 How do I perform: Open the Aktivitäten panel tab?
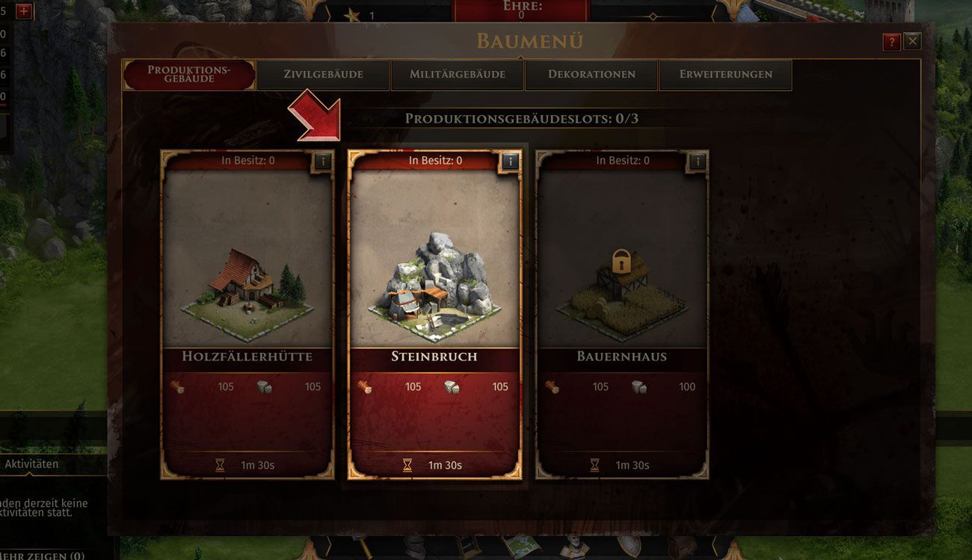point(31,464)
